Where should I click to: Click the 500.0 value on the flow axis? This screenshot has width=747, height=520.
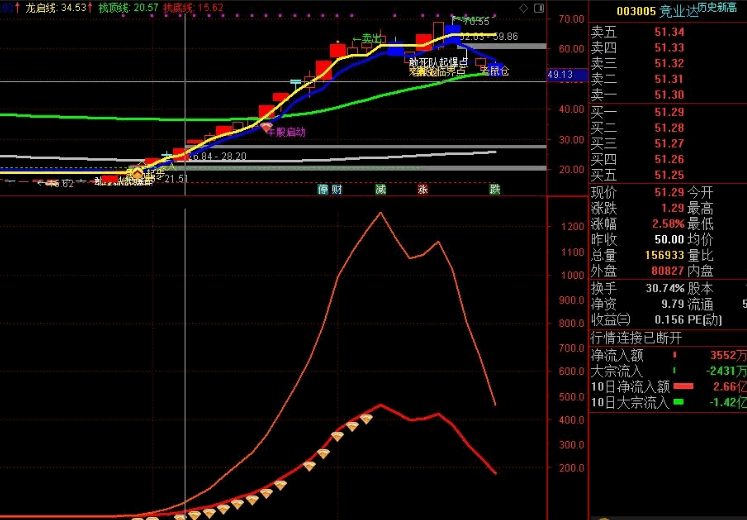click(x=571, y=396)
